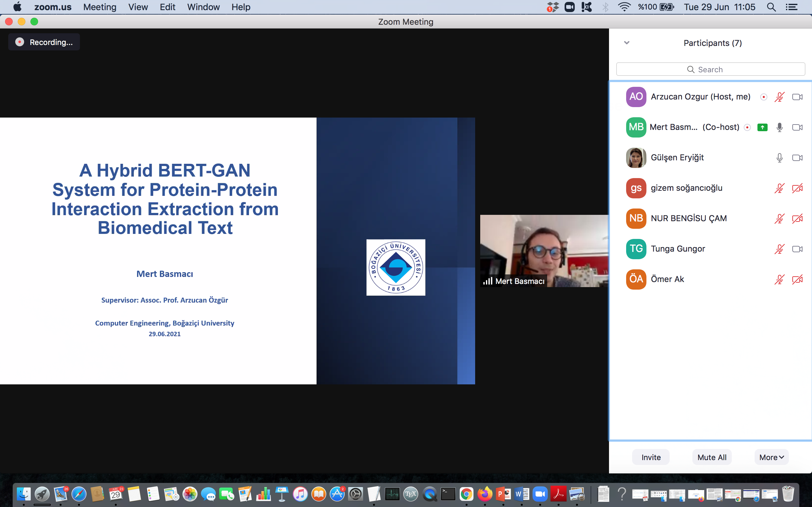Open Google Chrome from the Dock

(x=466, y=494)
